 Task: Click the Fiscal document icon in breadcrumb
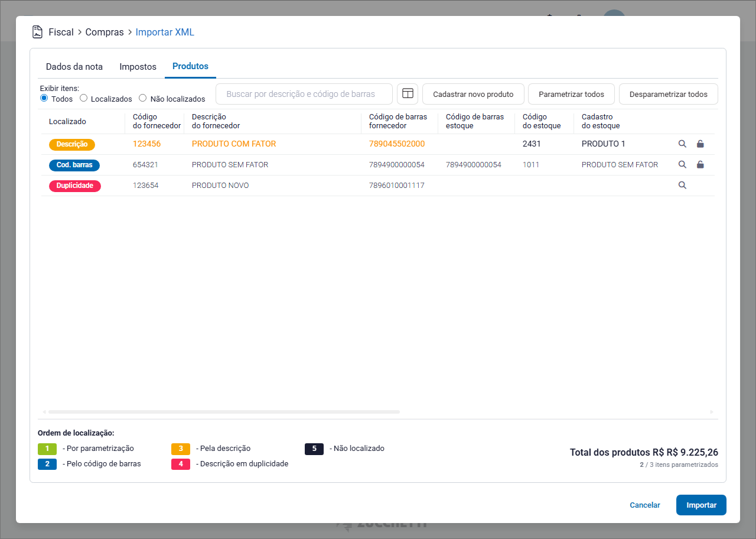38,32
